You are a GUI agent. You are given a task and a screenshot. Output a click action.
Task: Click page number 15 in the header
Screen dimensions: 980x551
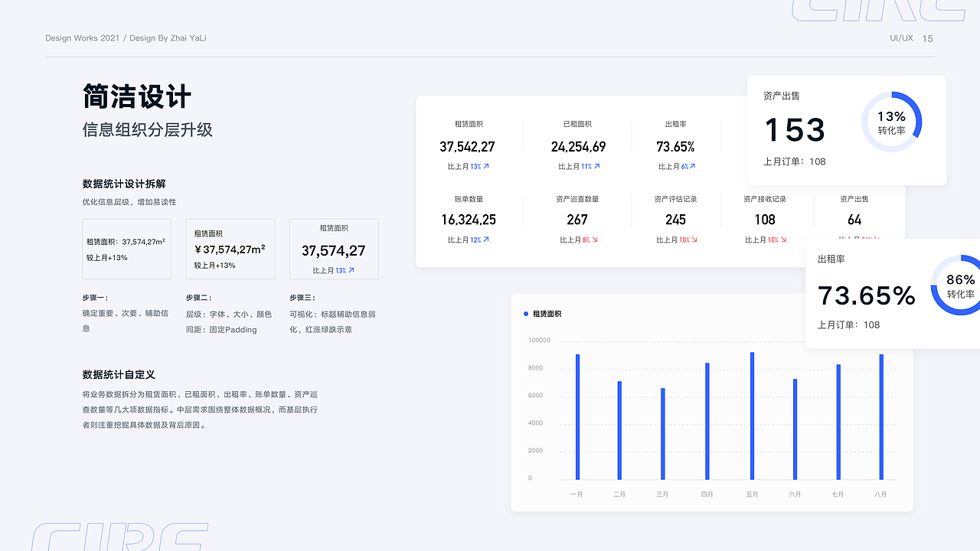point(928,38)
